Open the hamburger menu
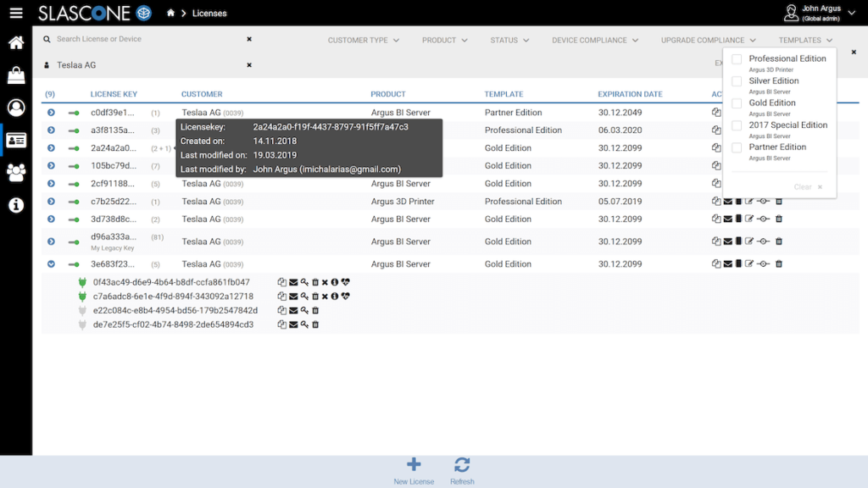This screenshot has height=488, width=868. [15, 13]
